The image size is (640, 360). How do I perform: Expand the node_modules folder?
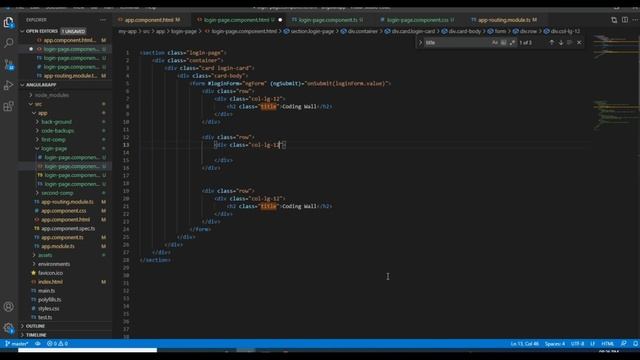point(52,95)
